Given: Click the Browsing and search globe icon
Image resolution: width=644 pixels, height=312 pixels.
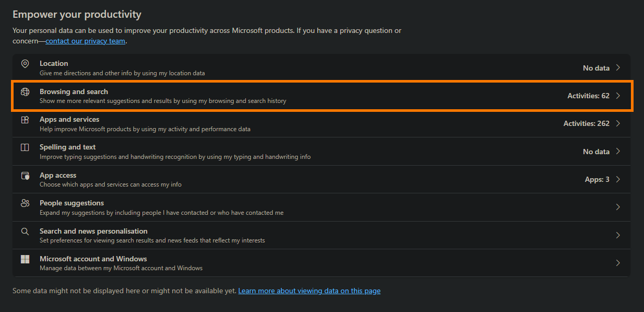Looking at the screenshot, I should (x=25, y=92).
